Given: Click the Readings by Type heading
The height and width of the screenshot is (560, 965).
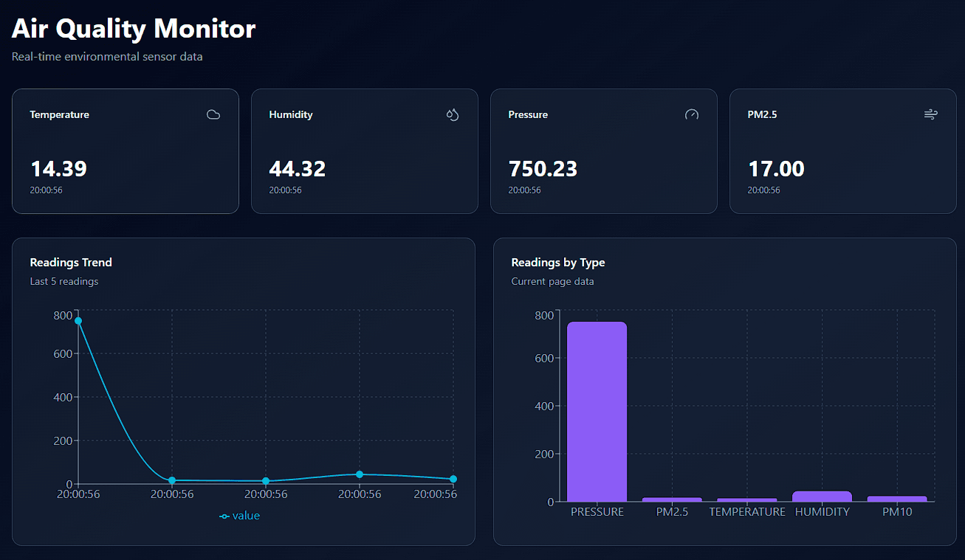Looking at the screenshot, I should point(557,262).
